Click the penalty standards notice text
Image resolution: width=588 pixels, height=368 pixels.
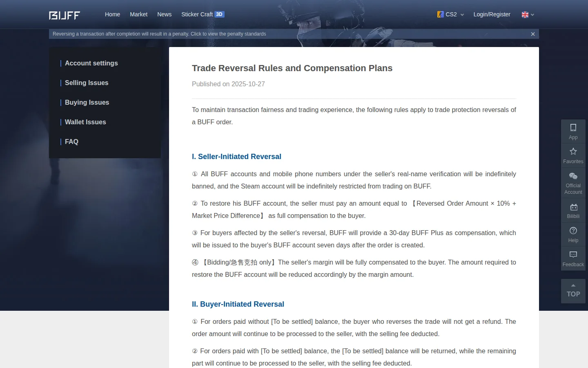tap(159, 34)
